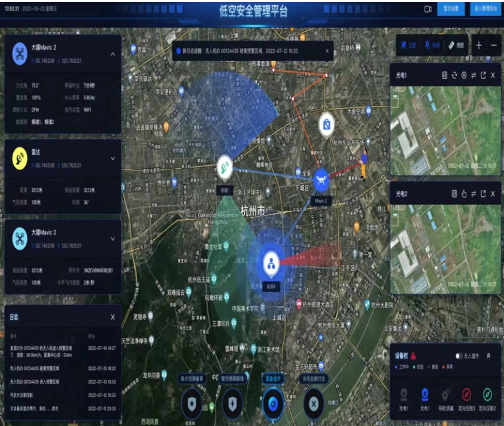This screenshot has height=426, width=504.
Task: Click the video camera icon in header
Action: click(x=428, y=9)
